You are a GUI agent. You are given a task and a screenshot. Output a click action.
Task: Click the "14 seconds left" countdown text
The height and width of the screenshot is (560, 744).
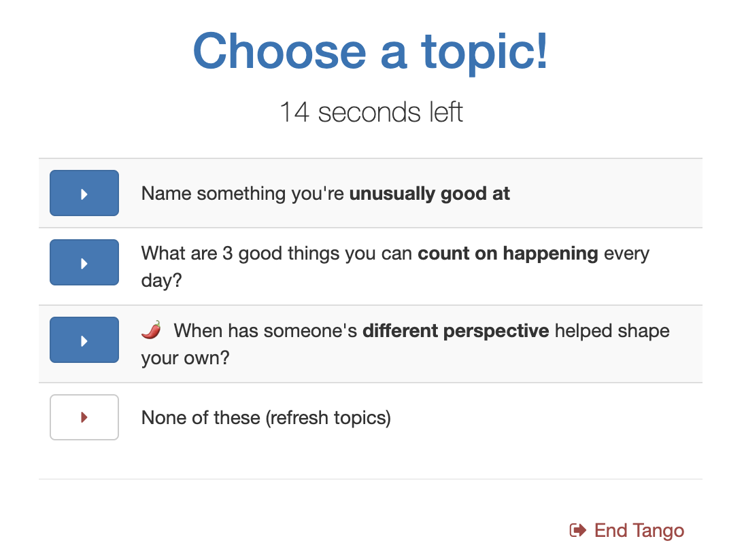click(x=371, y=112)
